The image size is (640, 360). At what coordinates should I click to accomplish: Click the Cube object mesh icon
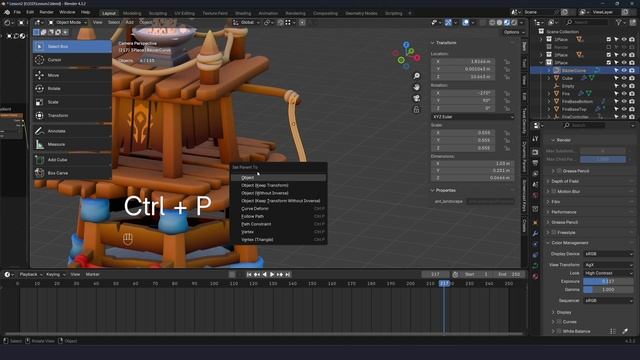click(556, 78)
